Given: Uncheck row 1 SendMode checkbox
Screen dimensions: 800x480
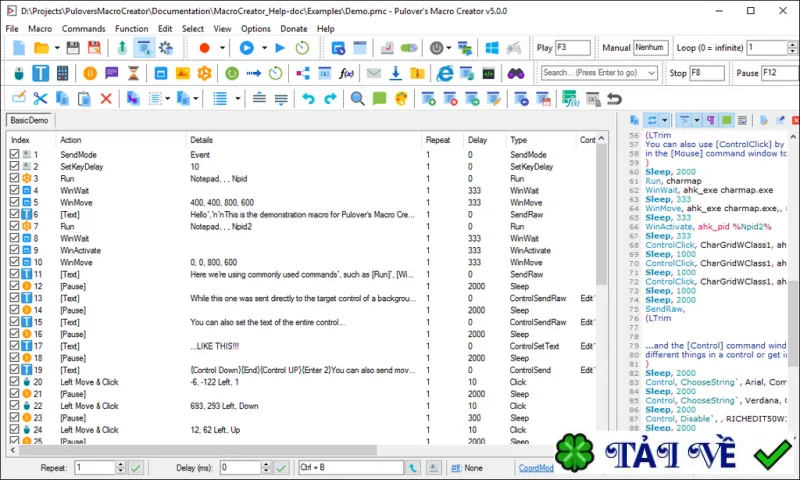Looking at the screenshot, I should [x=14, y=154].
